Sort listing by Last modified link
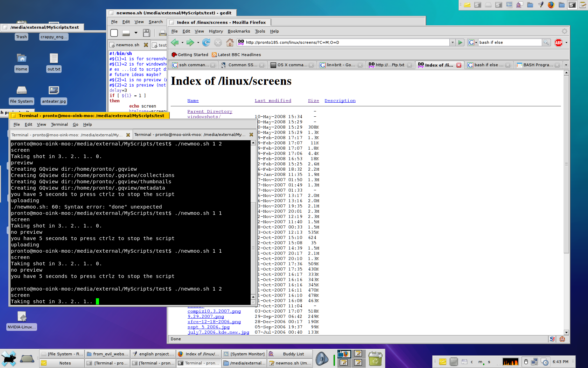 tap(273, 101)
